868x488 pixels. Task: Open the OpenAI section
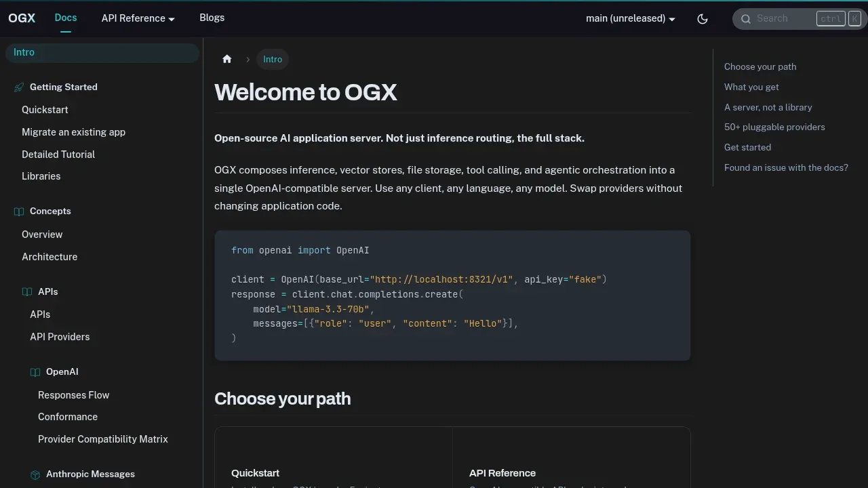tap(62, 371)
